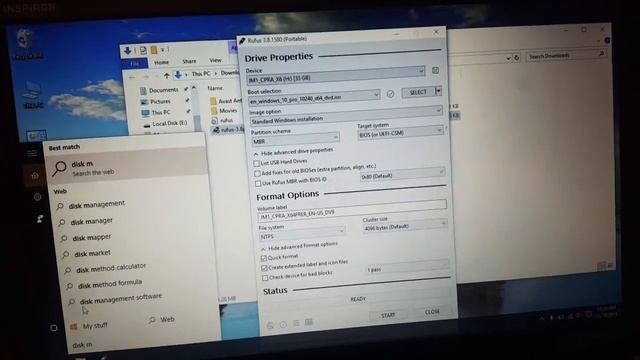Open the Image option dropdown
Viewport: 640px width, 360px height.
[346, 116]
